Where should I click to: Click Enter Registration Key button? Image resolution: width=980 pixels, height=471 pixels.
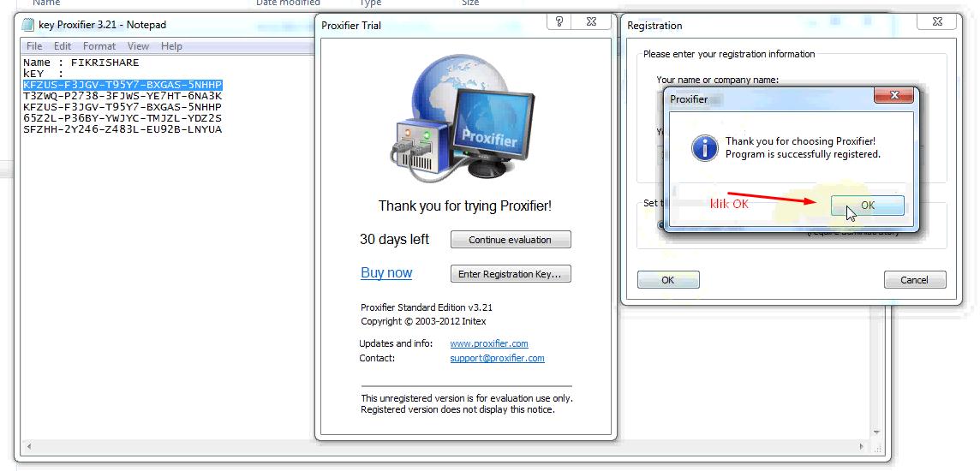(510, 274)
